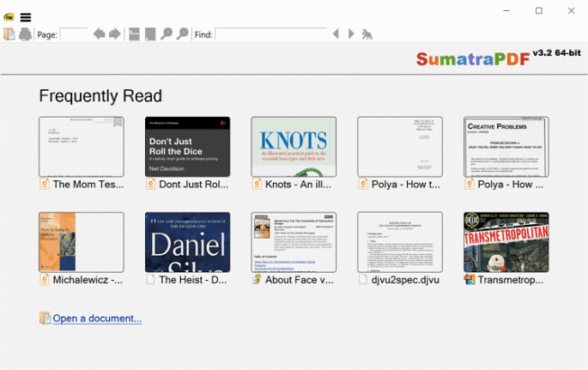Select Fit Width continuous view icon
The height and width of the screenshot is (370, 588).
pos(134,34)
